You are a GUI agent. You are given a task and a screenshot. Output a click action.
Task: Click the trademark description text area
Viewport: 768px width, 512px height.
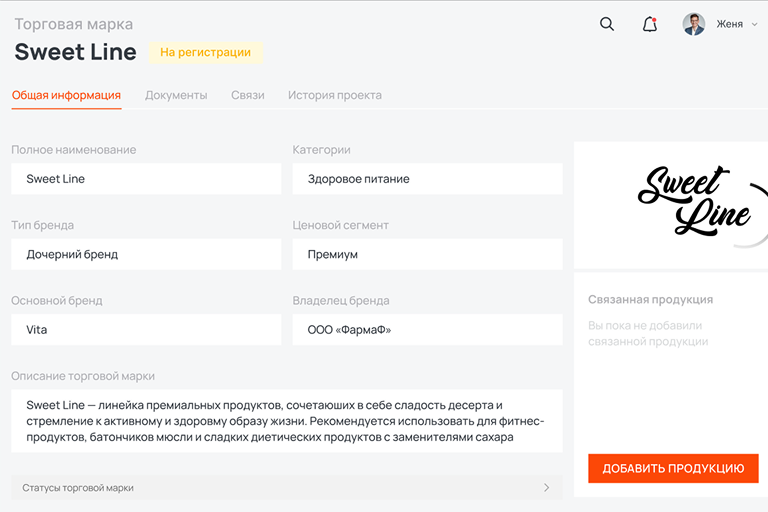tap(286, 421)
